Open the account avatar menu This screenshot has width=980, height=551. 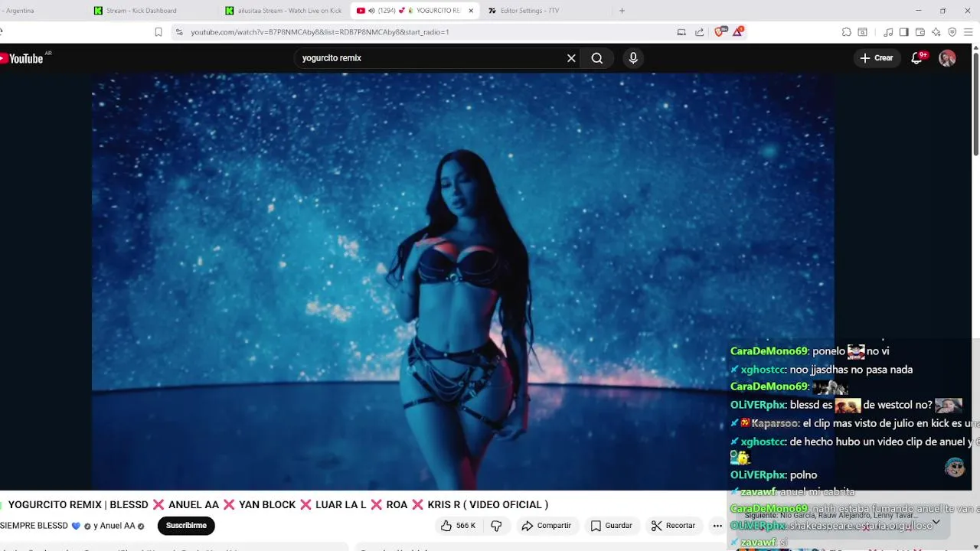tap(947, 58)
